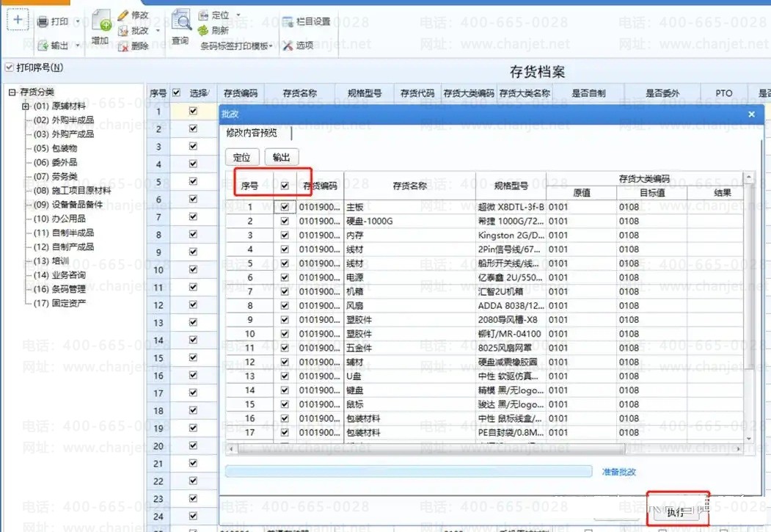Viewport: 771px width, 532px height.
Task: Click the 刷新 (Refresh) icon
Action: tap(203, 31)
